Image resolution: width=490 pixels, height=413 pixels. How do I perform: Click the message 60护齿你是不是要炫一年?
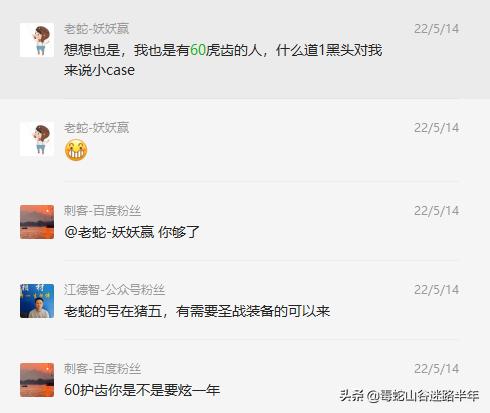pyautogui.click(x=142, y=390)
